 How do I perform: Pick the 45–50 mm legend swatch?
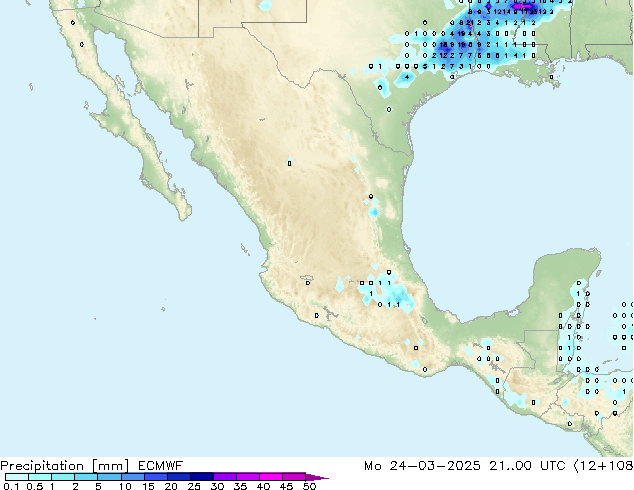pos(294,477)
